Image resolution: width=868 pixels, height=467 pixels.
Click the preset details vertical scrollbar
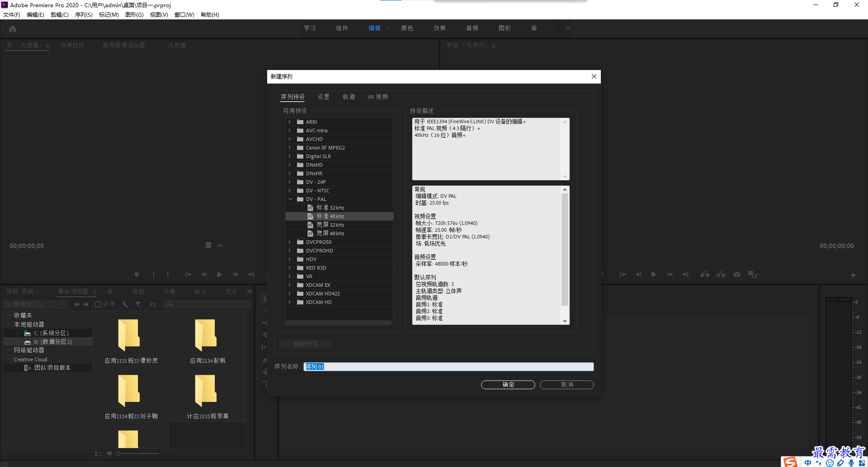coord(565,249)
